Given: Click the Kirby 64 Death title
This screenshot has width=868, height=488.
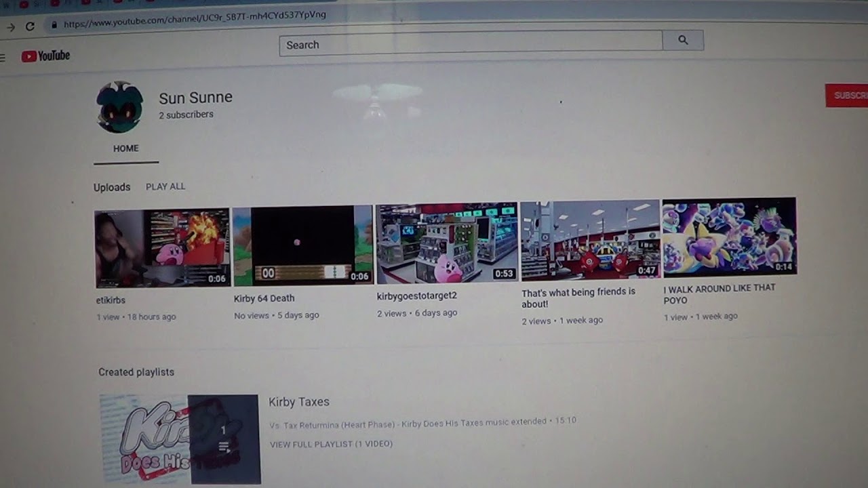Looking at the screenshot, I should [x=264, y=298].
